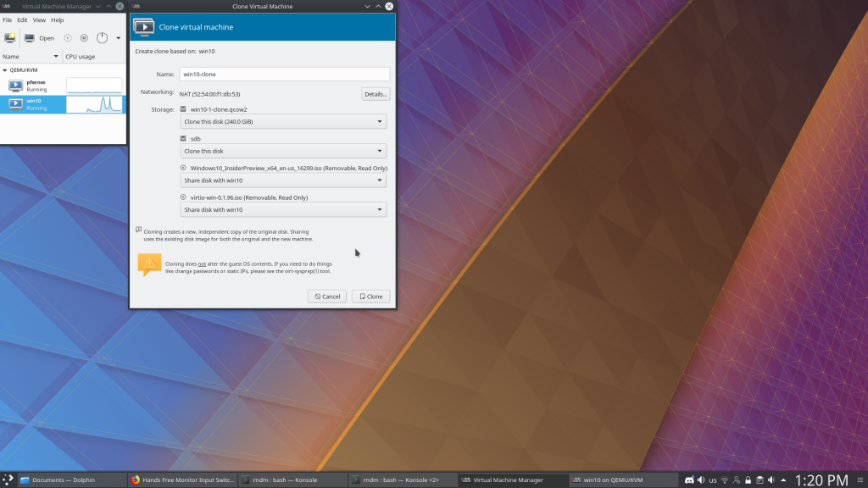Click the run VM play icon
This screenshot has height=488, width=868.
[x=69, y=38]
